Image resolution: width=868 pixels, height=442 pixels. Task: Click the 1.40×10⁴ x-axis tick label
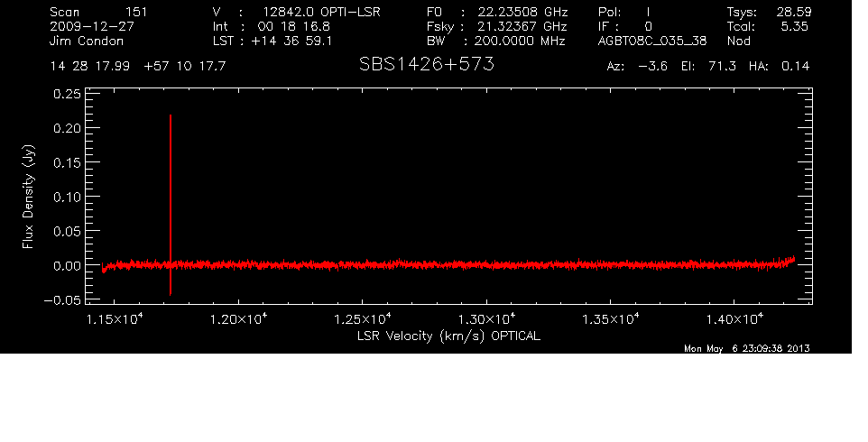pyautogui.click(x=734, y=319)
